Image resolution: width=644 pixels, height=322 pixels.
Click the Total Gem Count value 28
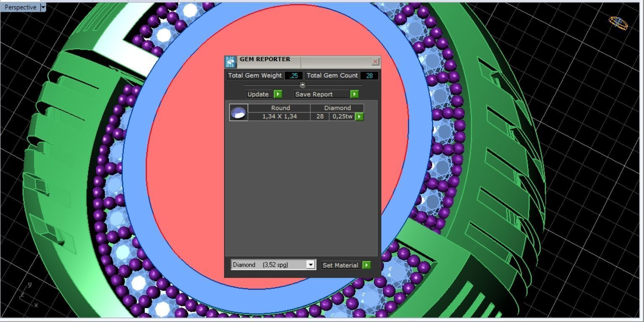369,76
